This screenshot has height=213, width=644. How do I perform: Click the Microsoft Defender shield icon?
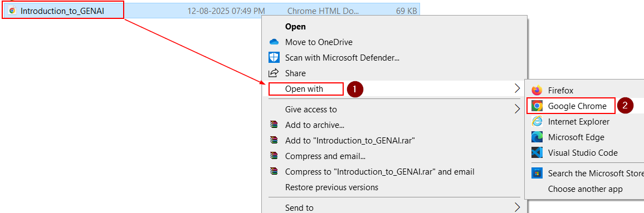274,57
